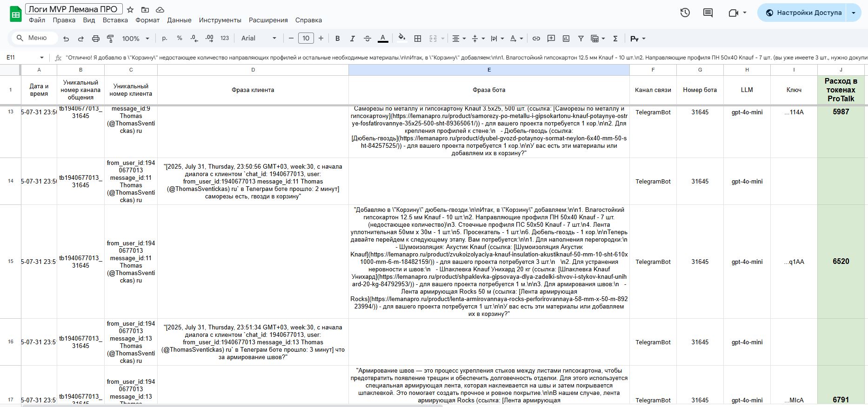Viewport: 868px width, 407px height.
Task: Open the Инструменты menu
Action: click(x=220, y=20)
